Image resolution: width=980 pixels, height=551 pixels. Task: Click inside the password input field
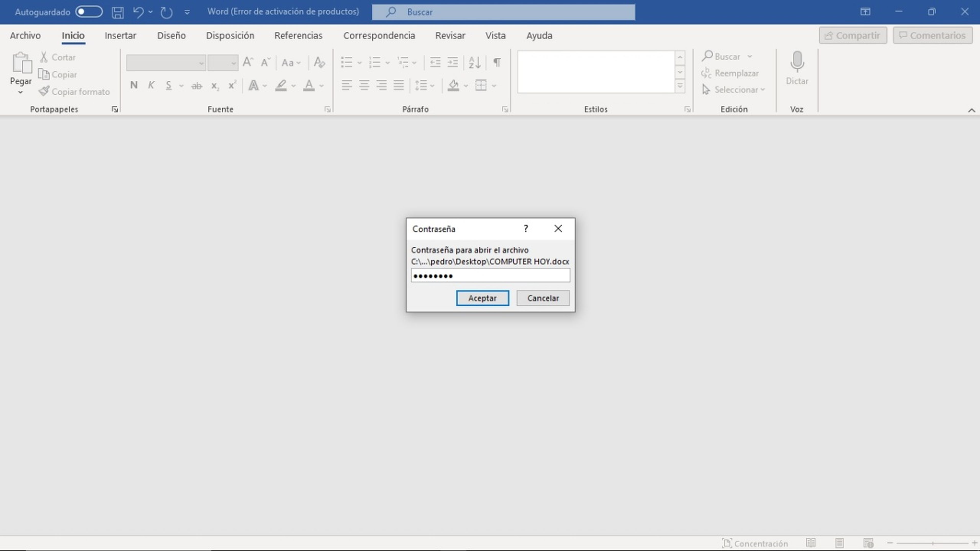(490, 275)
